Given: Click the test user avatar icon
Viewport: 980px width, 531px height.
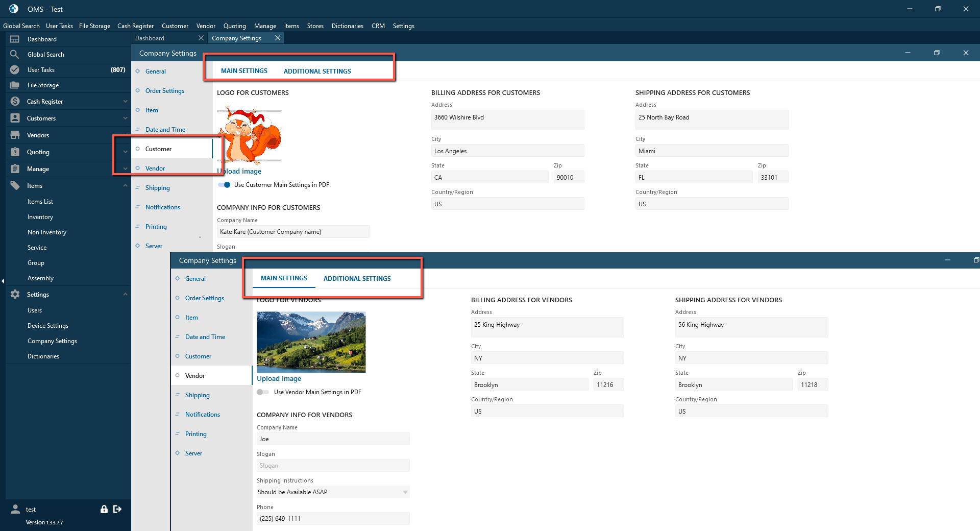Looking at the screenshot, I should point(15,509).
